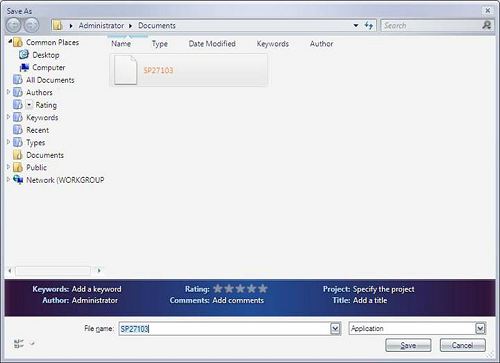Click the view options icon at bottom left
The height and width of the screenshot is (363, 500).
tap(19, 343)
